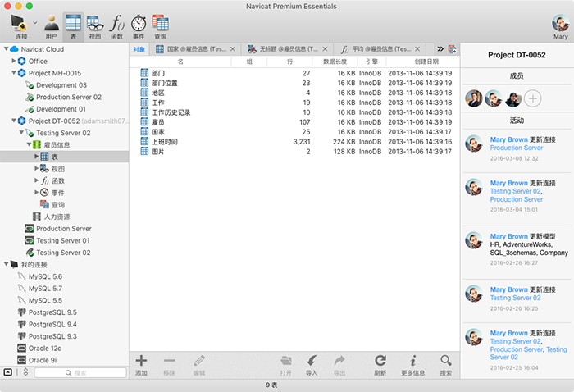Open Testing Server 02 link dated 2016-03-04
This screenshot has width=574, height=392.
(x=515, y=191)
